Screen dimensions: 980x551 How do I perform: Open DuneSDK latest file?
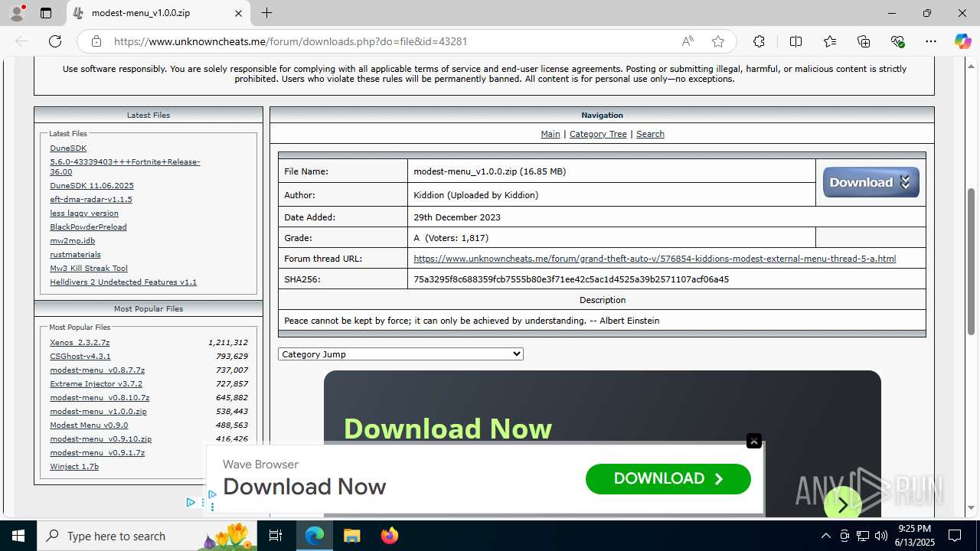pos(68,148)
